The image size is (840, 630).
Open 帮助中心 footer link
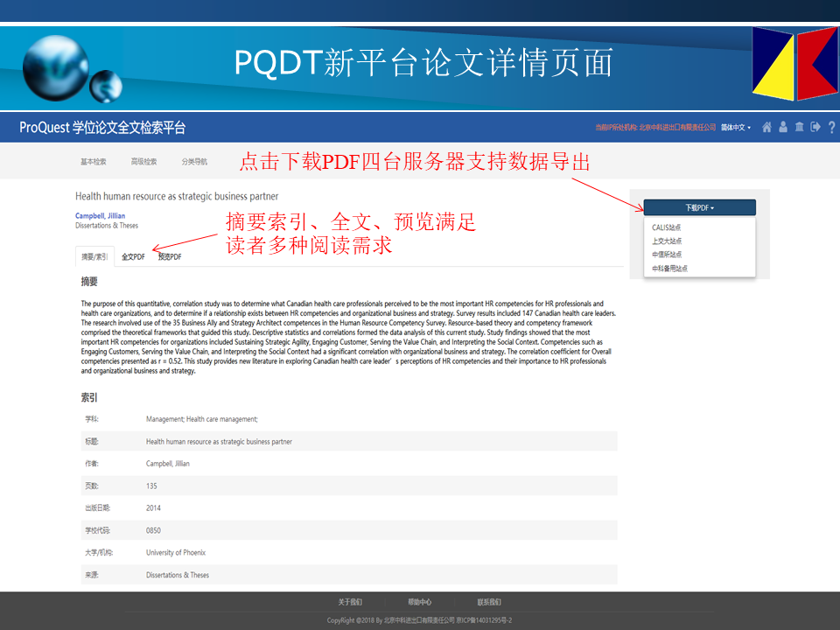tap(419, 602)
